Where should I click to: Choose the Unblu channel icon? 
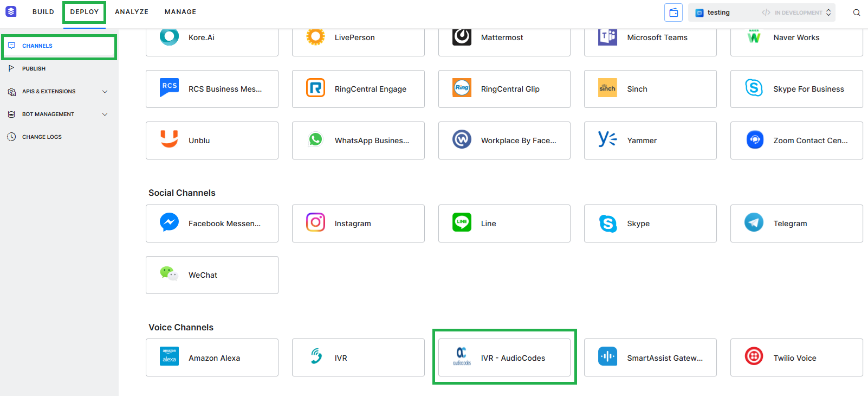click(170, 139)
